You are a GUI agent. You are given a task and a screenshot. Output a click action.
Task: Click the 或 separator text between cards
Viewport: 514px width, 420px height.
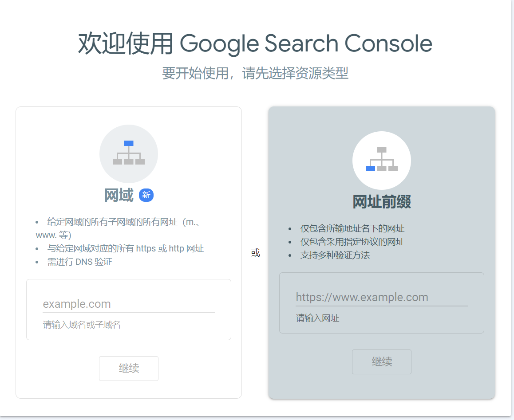point(255,253)
